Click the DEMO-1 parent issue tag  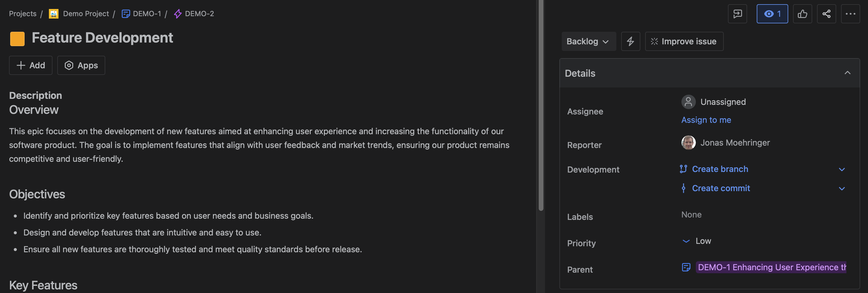[x=771, y=268]
